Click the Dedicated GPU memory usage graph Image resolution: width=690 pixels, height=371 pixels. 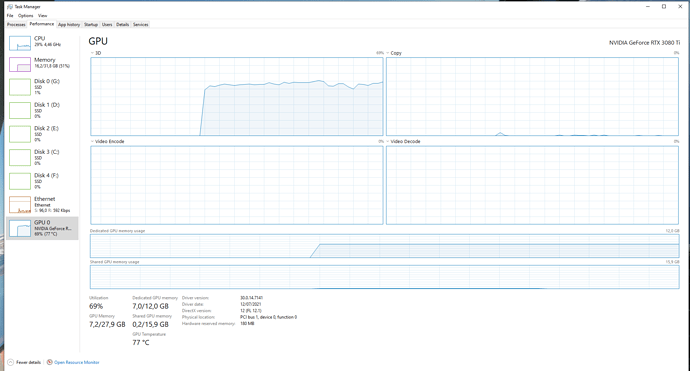click(x=385, y=246)
